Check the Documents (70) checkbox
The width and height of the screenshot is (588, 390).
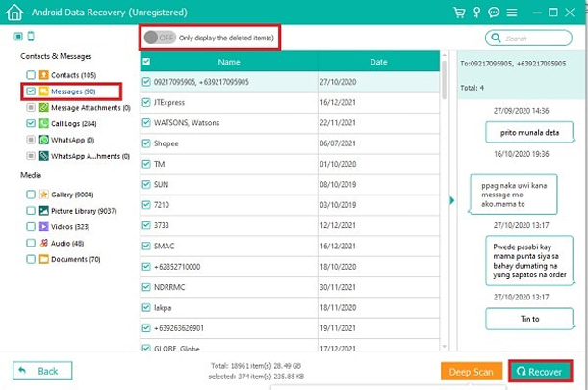[31, 259]
